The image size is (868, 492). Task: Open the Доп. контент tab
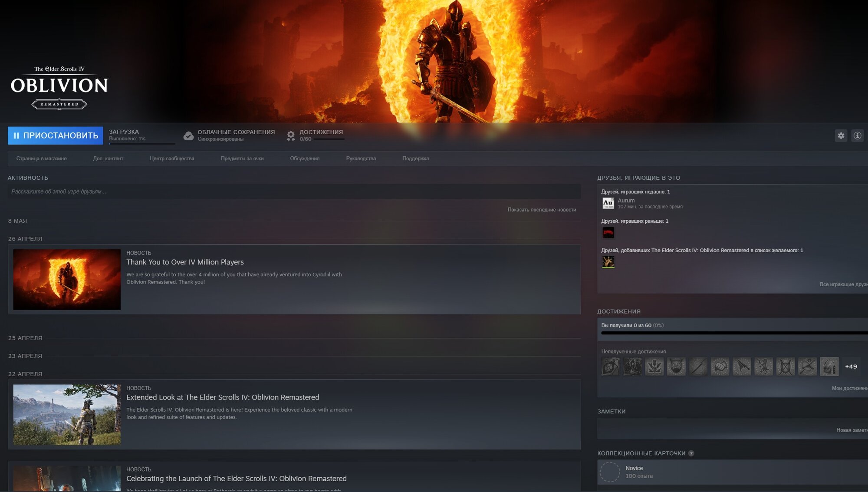(x=108, y=158)
